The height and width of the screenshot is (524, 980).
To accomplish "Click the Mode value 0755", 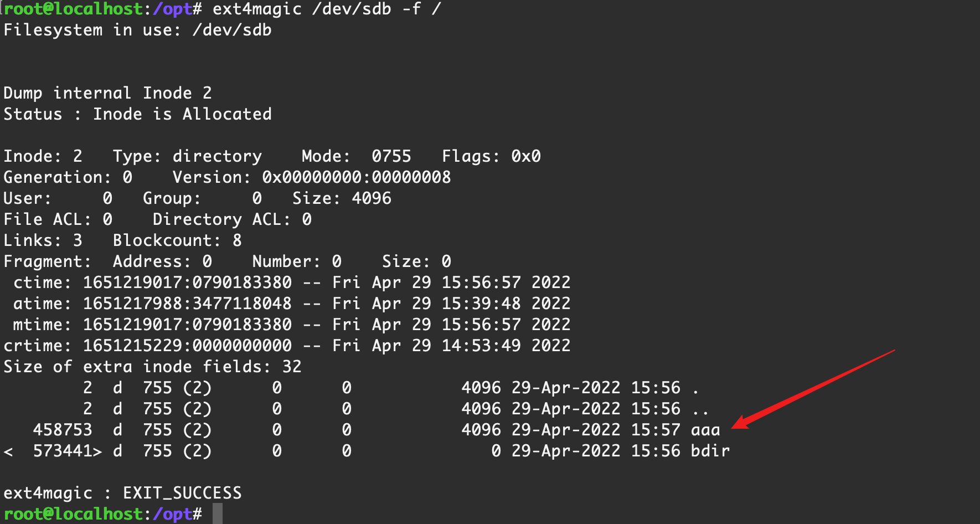I will coord(391,156).
